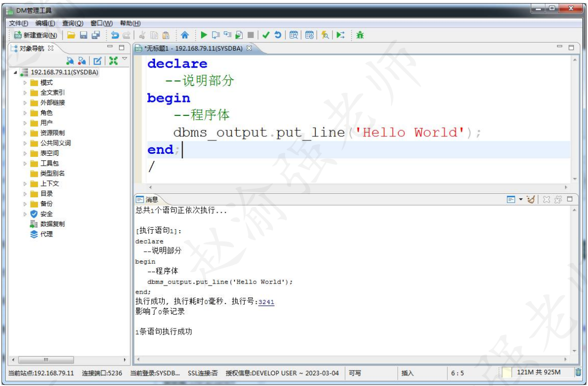The height and width of the screenshot is (386, 588).
Task: Click the execute-script icon with green arrow page
Action: point(239,35)
